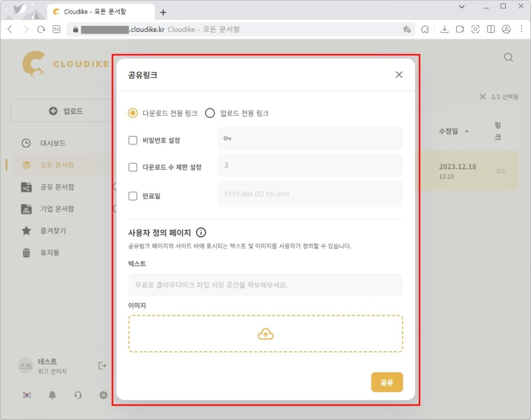Image resolution: width=531 pixels, height=420 pixels.
Task: Open browser profile icon
Action: tap(506, 30)
